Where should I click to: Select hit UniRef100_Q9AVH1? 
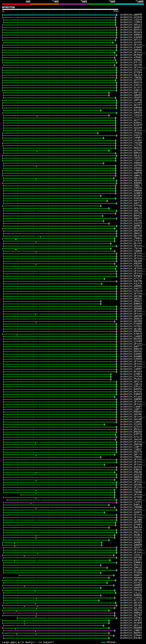point(131,50)
